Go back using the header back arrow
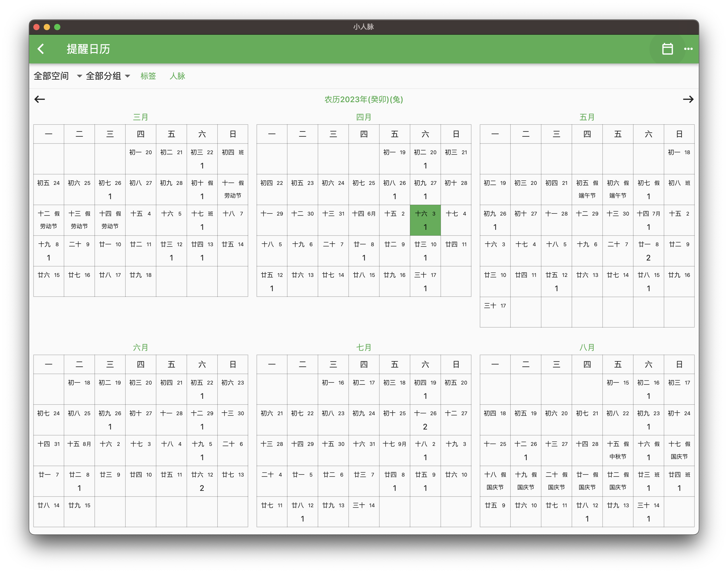The image size is (728, 573). [41, 49]
